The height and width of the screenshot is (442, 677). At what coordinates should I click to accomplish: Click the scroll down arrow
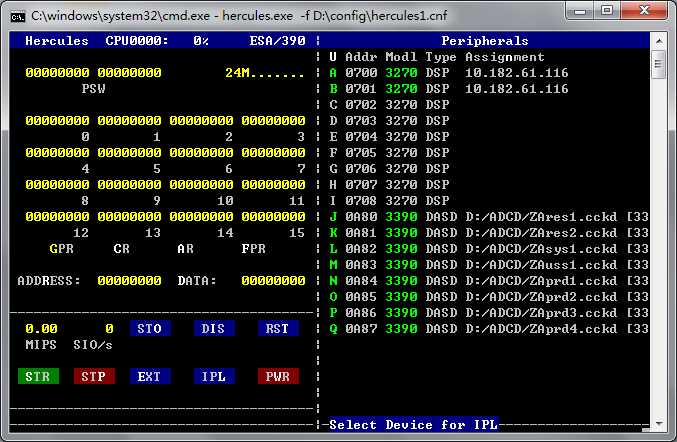(x=659, y=423)
